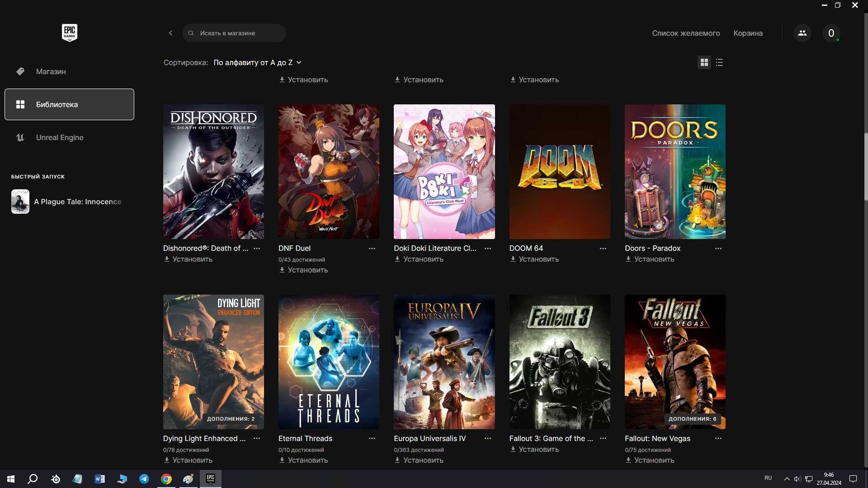Open the Eternal Threads cover thumbnail

click(329, 362)
